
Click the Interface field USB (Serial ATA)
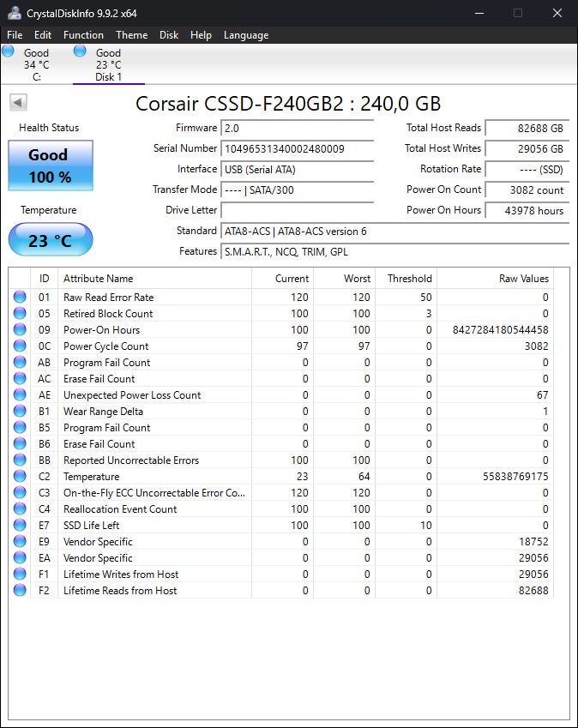coord(297,170)
